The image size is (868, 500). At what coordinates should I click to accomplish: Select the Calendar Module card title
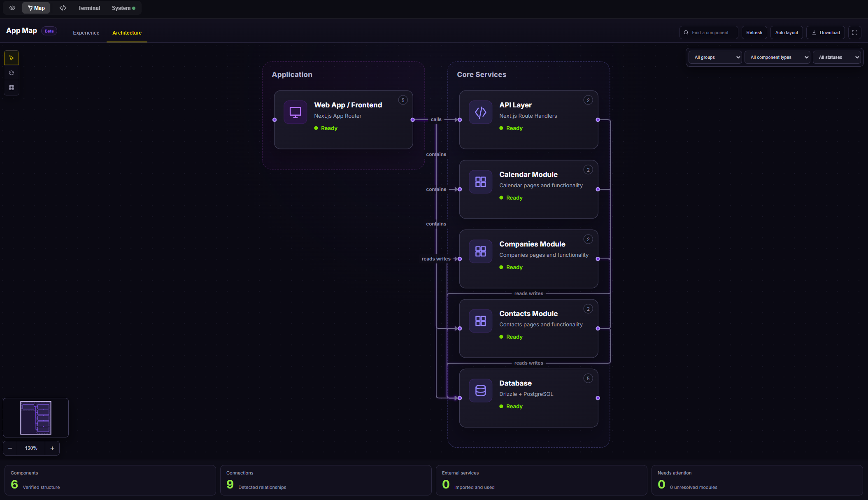coord(528,174)
